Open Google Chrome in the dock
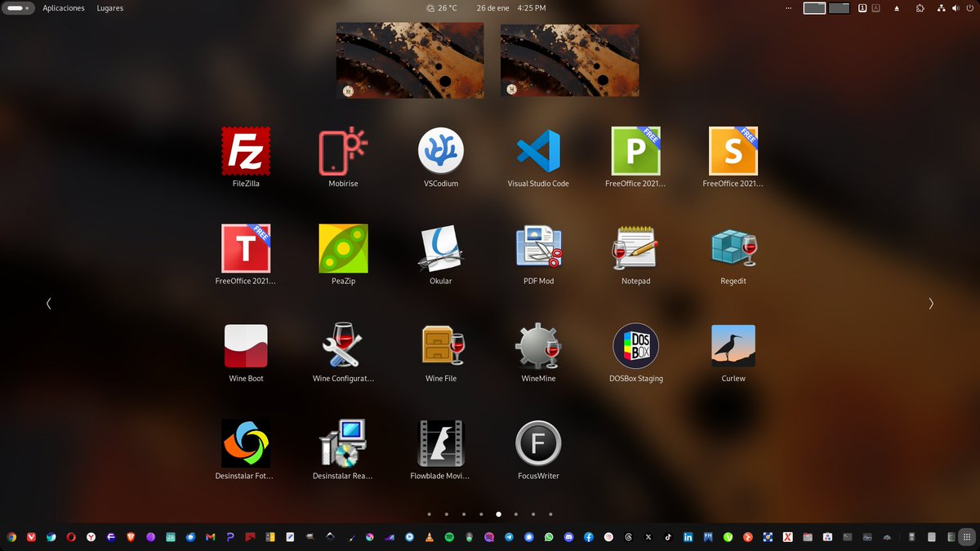 coord(11,537)
